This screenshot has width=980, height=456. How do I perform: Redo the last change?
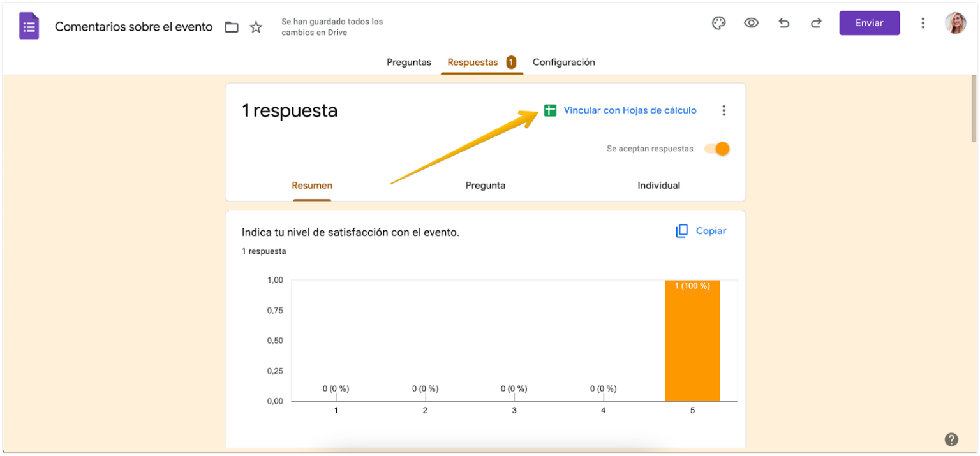tap(815, 23)
